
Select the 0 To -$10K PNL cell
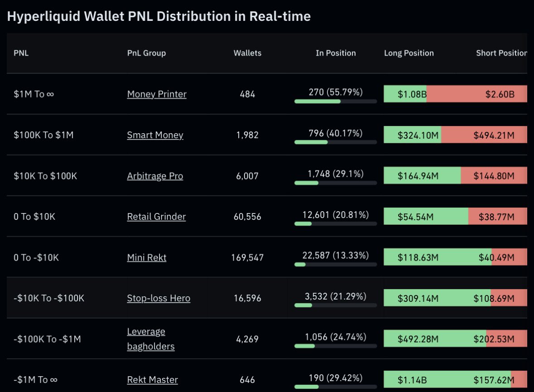click(36, 257)
